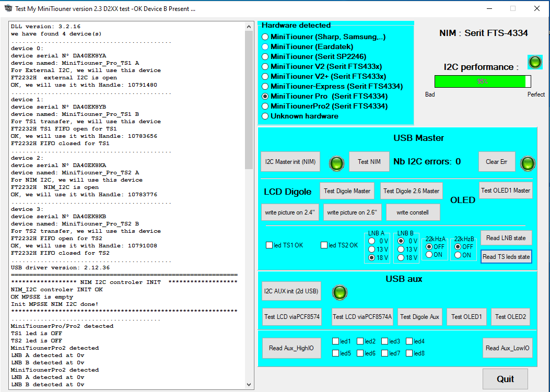Toggle the led5 checkbox
This screenshot has height=392, width=550.
click(x=336, y=353)
